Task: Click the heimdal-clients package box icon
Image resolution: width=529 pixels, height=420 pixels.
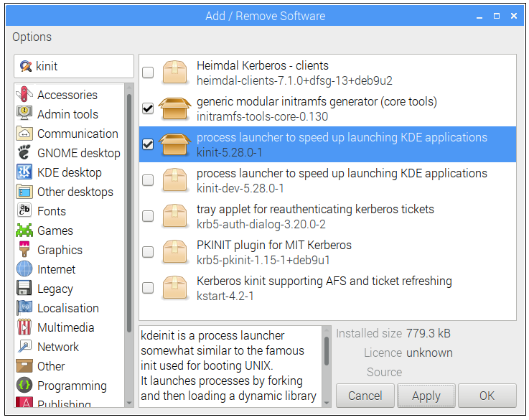Action: point(174,73)
